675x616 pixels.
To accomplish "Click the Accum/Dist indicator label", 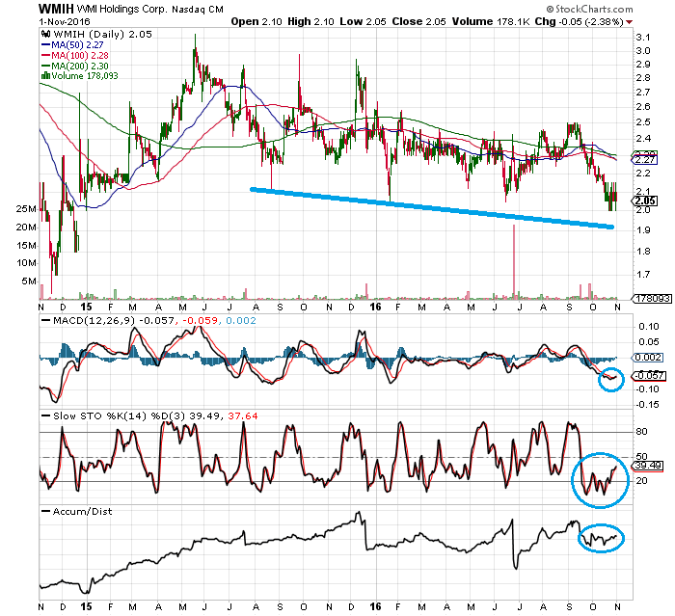I will click(82, 511).
